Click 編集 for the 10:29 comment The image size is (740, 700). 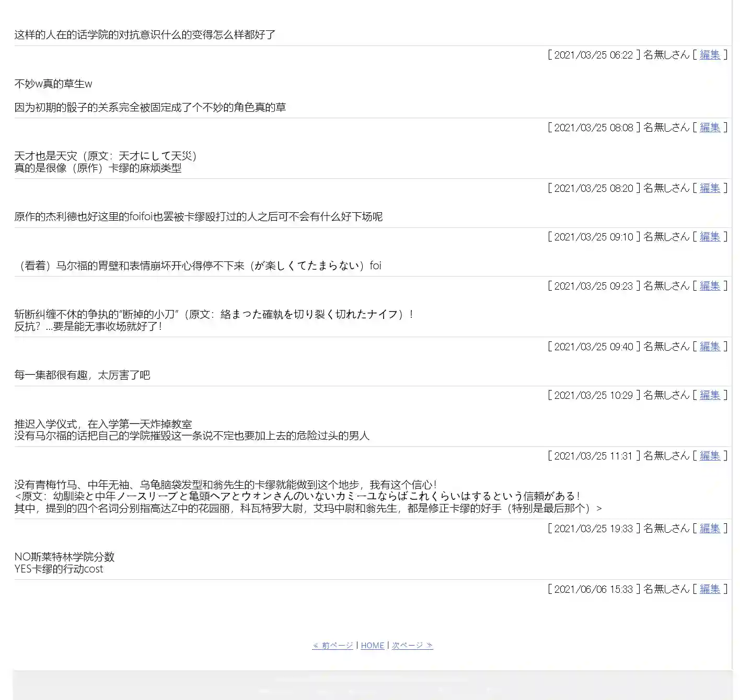(710, 395)
